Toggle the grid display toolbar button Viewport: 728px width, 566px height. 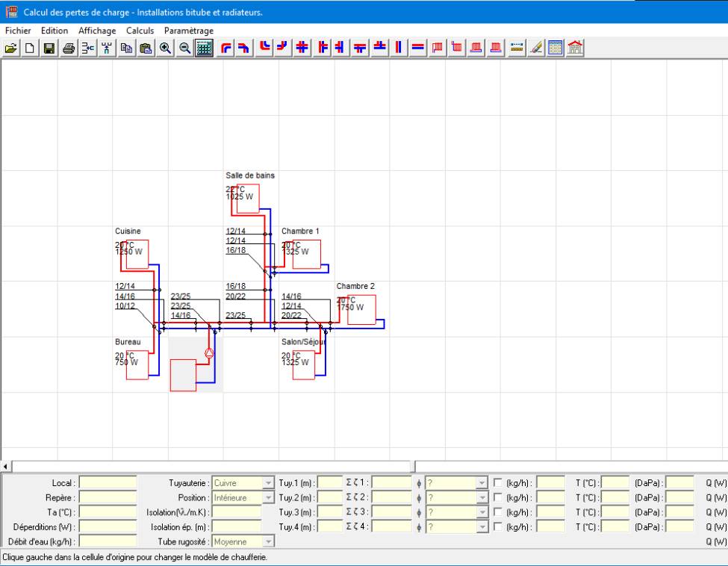click(203, 48)
